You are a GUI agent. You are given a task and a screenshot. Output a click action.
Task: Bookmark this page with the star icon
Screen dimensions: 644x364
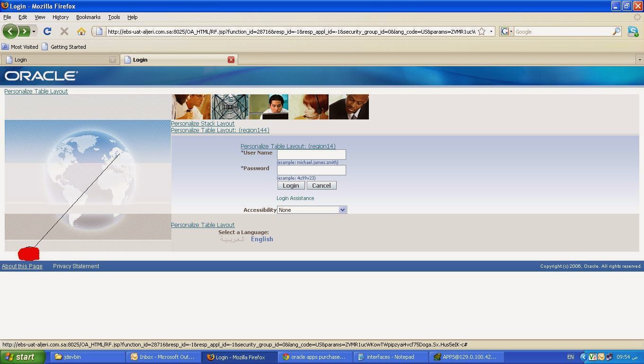(482, 32)
